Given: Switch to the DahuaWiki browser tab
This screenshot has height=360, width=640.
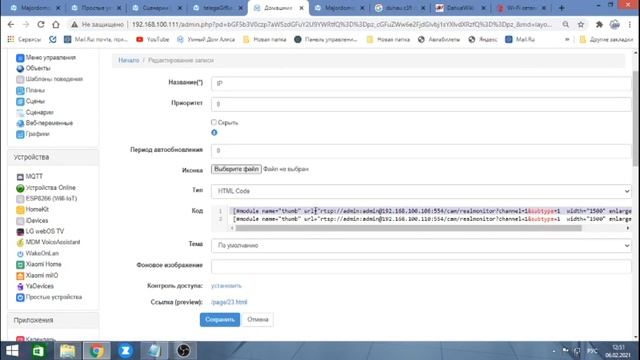Looking at the screenshot, I should coord(460,8).
